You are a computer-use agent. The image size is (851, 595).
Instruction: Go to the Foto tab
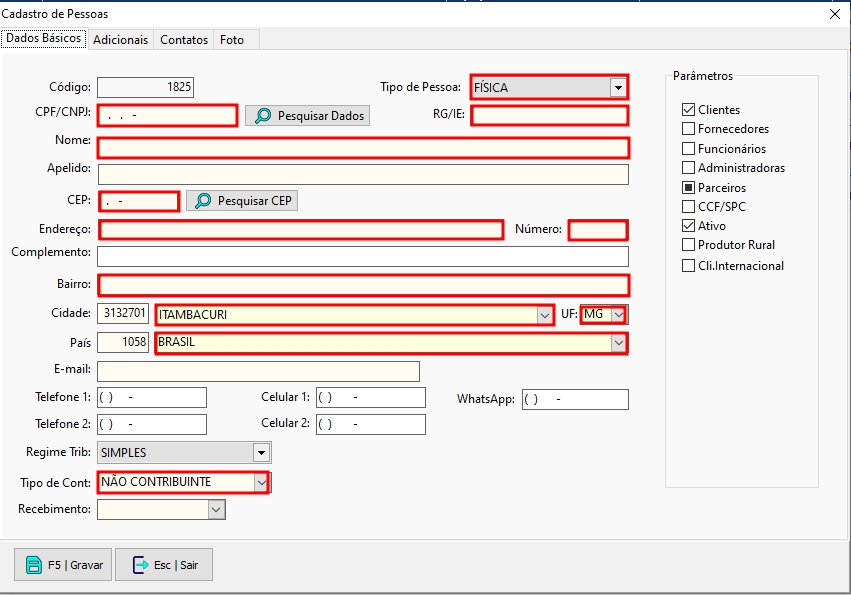click(232, 40)
